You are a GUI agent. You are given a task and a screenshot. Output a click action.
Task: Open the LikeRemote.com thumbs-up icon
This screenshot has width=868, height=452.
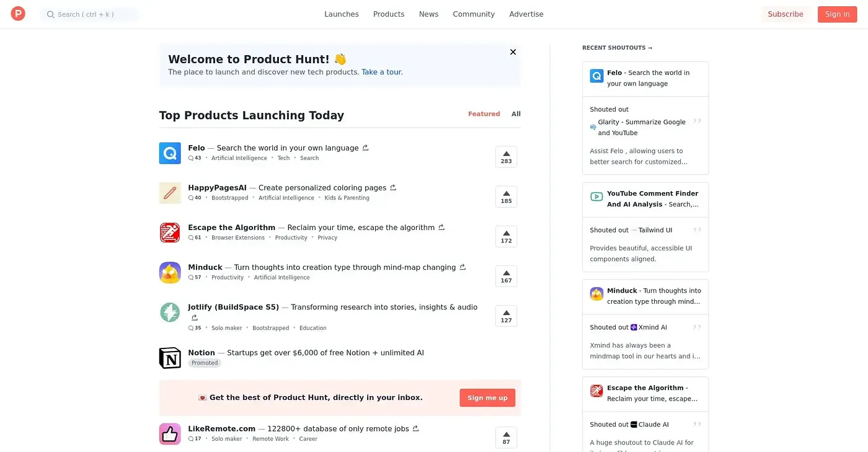[x=170, y=433]
